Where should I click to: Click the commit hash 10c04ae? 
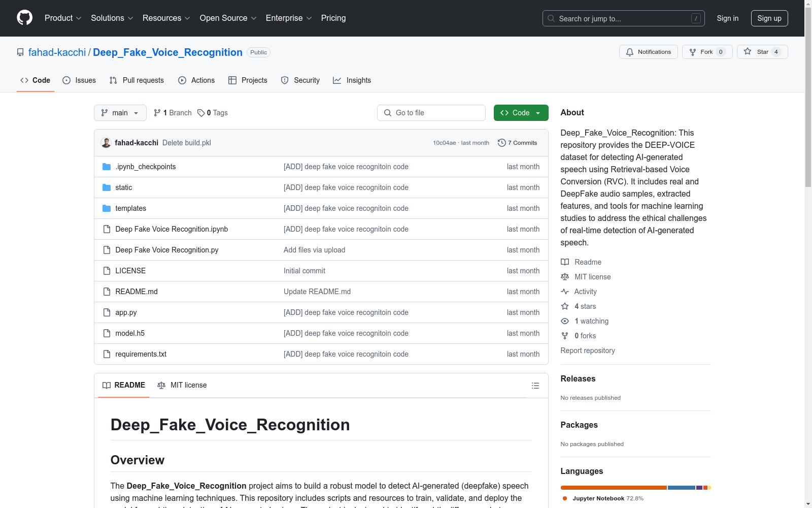[445, 143]
